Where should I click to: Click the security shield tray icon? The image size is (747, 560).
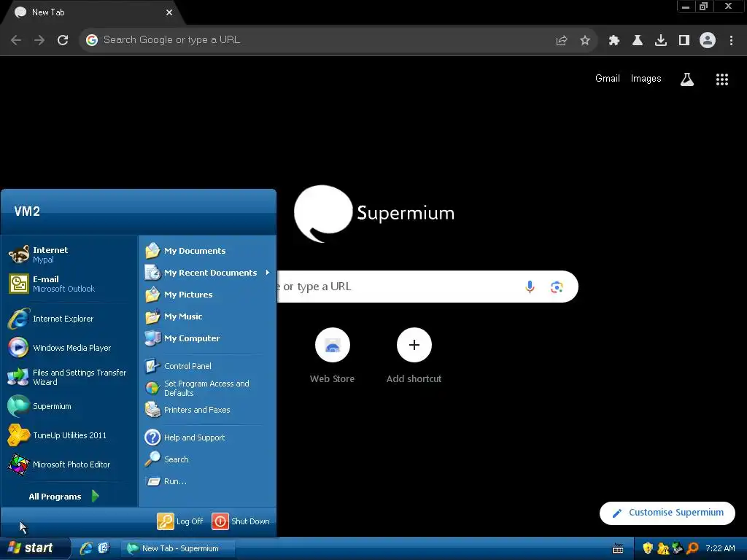[x=648, y=548]
